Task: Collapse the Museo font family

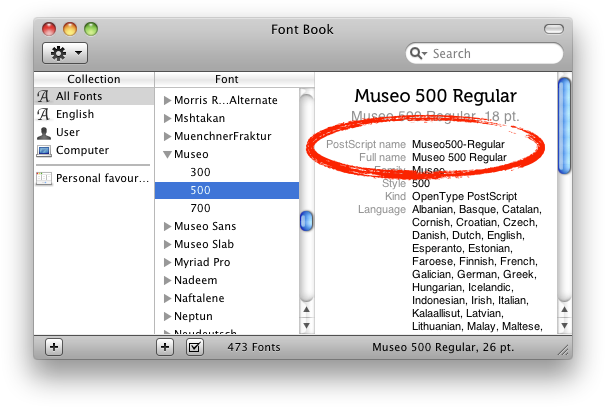Action: tap(167, 155)
